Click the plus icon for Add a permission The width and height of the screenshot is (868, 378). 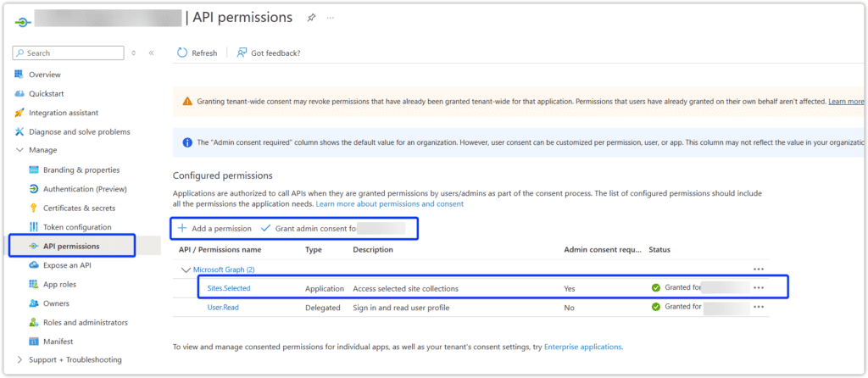[182, 229]
